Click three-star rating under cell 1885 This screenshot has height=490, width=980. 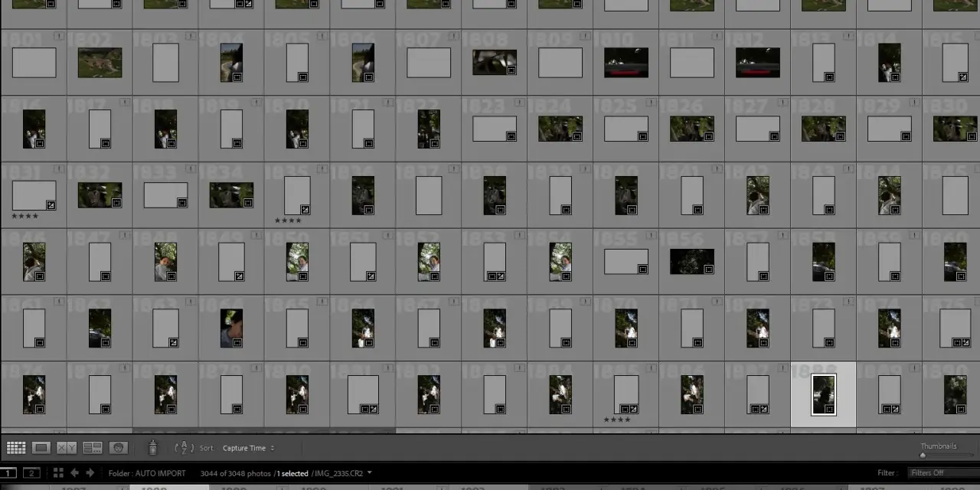[617, 420]
